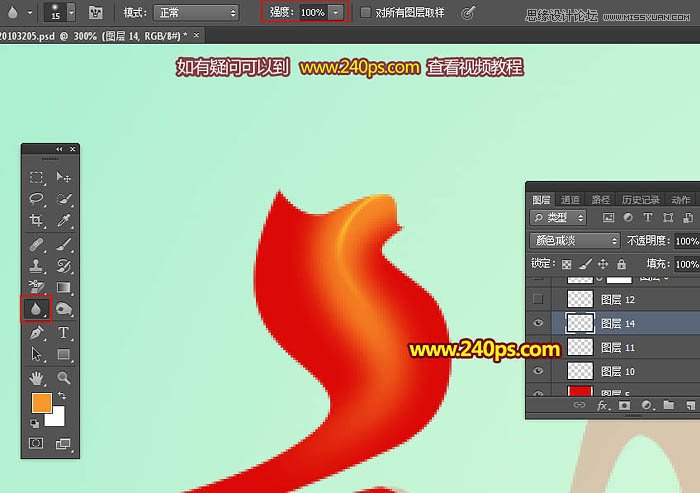Swap foreground and background colors
Image resolution: width=700 pixels, height=493 pixels.
click(x=62, y=395)
